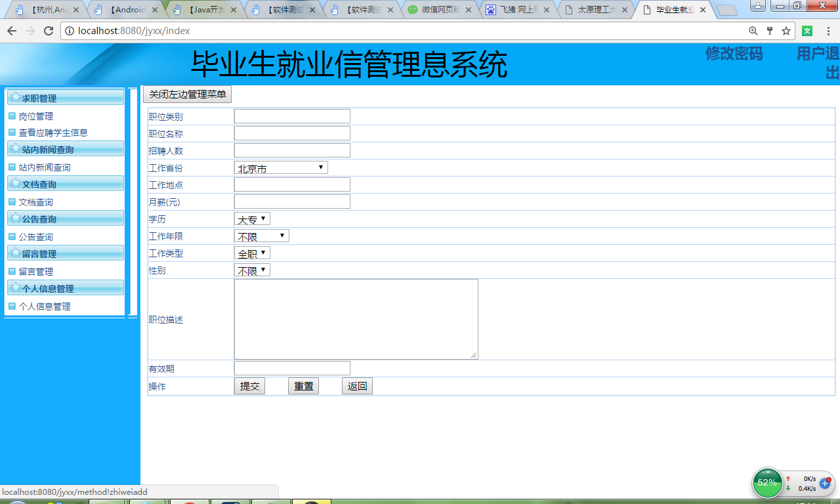Click the 用户退出 logout link
The width and height of the screenshot is (840, 504).
tap(813, 62)
